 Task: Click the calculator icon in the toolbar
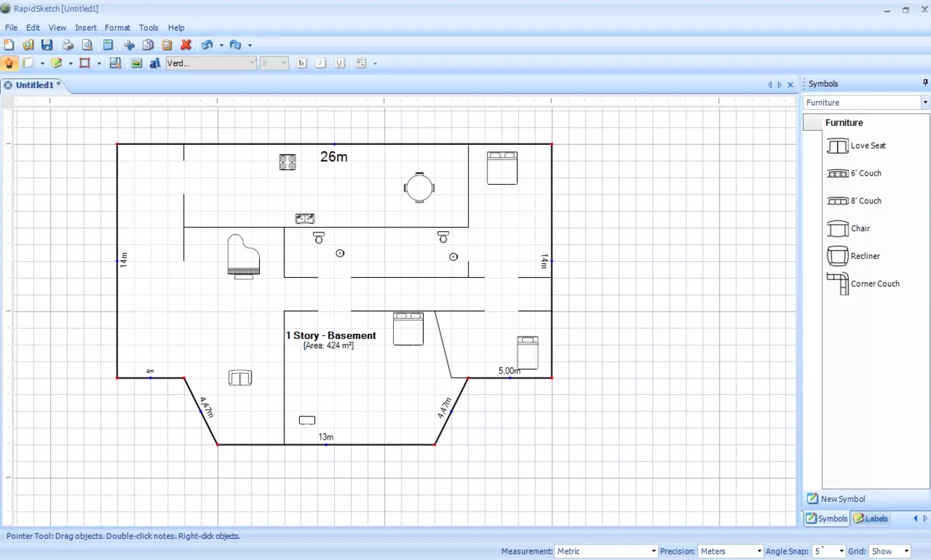(108, 45)
